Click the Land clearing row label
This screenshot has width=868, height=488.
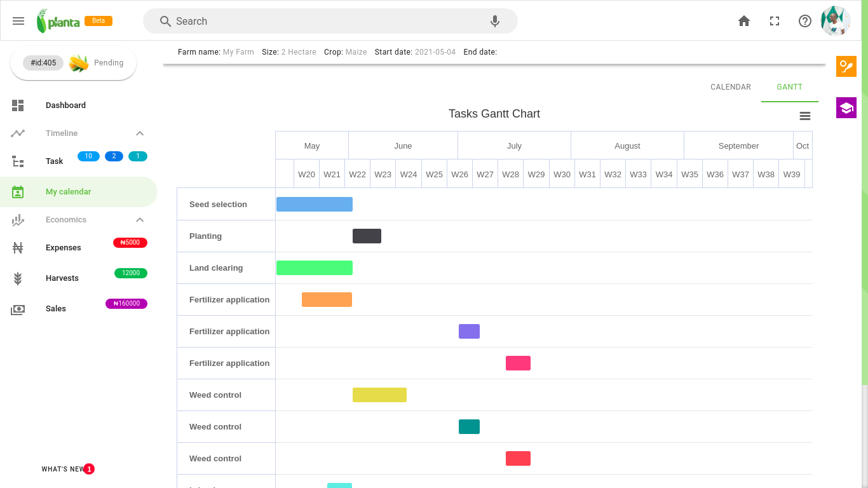(x=216, y=268)
